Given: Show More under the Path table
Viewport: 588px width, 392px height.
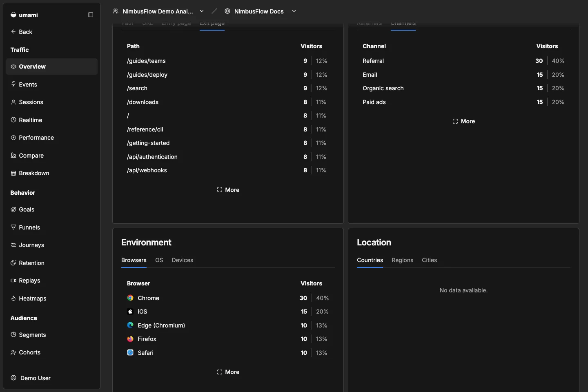Looking at the screenshot, I should point(228,190).
